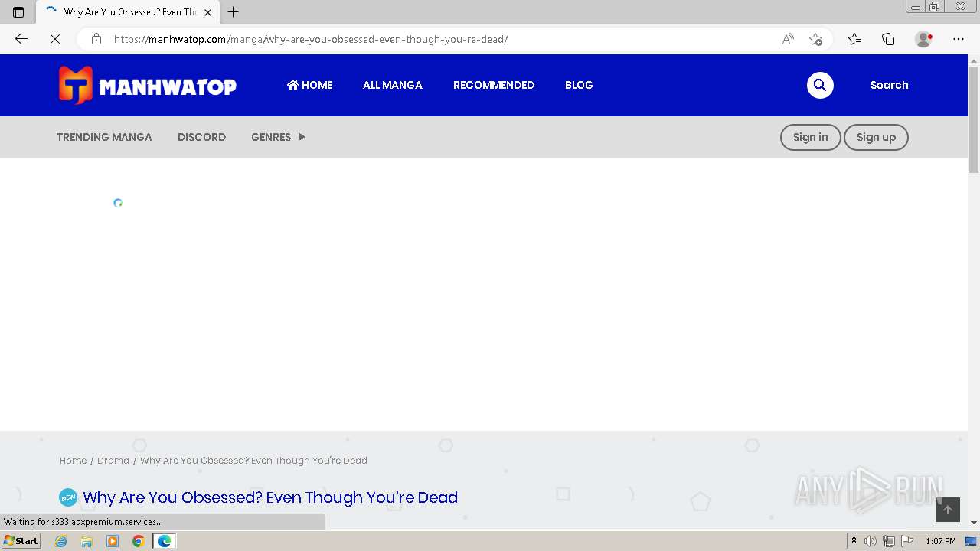Viewport: 980px width, 551px height.
Task: Open ALL MANGA page
Action: coord(393,85)
